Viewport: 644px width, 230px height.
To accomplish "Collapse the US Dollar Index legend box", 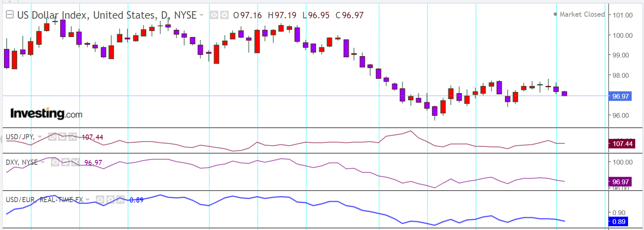I will click(x=10, y=15).
